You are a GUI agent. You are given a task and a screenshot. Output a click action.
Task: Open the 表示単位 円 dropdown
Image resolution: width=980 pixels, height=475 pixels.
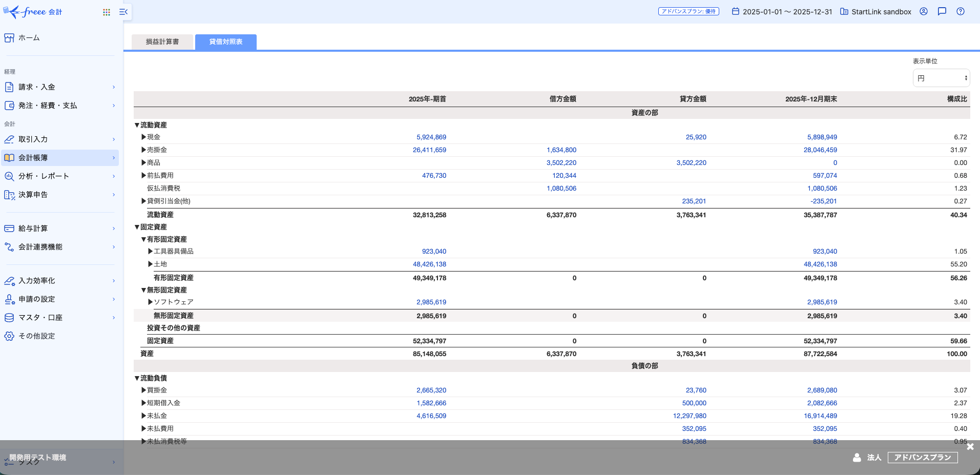pos(942,78)
